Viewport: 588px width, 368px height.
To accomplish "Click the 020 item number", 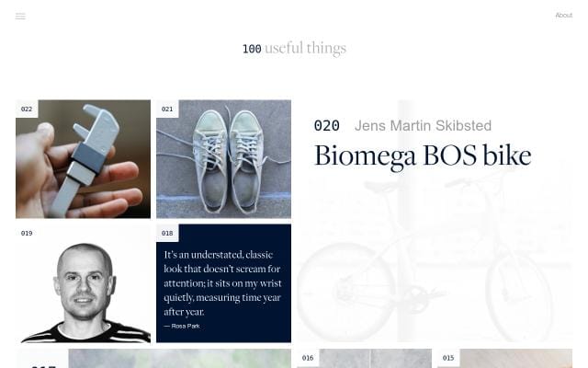I will pos(326,126).
